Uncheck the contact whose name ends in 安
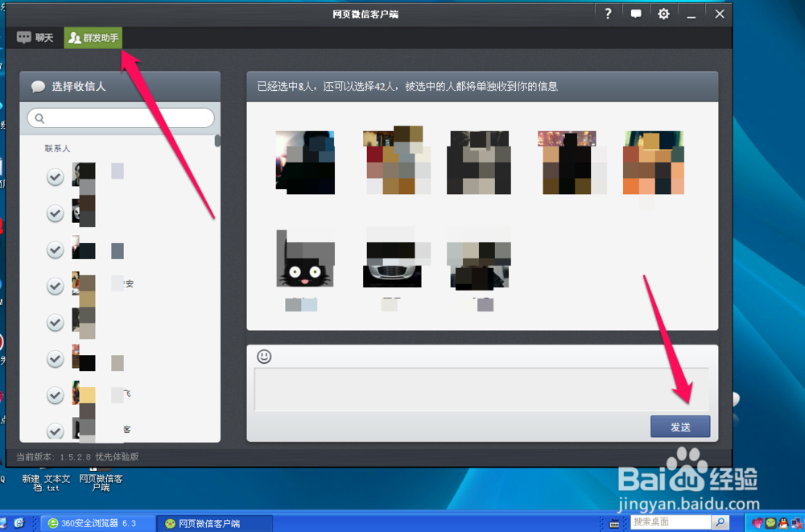This screenshot has height=532, width=805. [x=55, y=286]
